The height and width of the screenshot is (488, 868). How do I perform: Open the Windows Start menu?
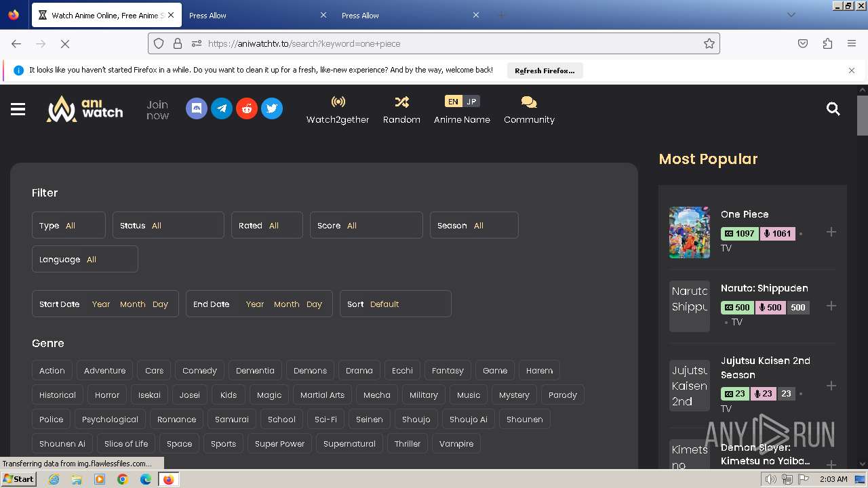point(18,479)
